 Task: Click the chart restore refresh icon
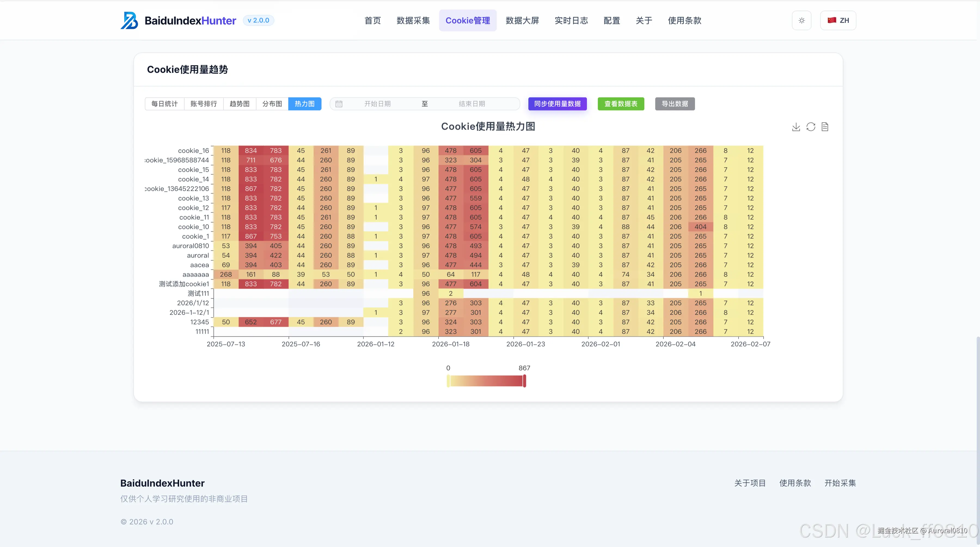tap(811, 127)
